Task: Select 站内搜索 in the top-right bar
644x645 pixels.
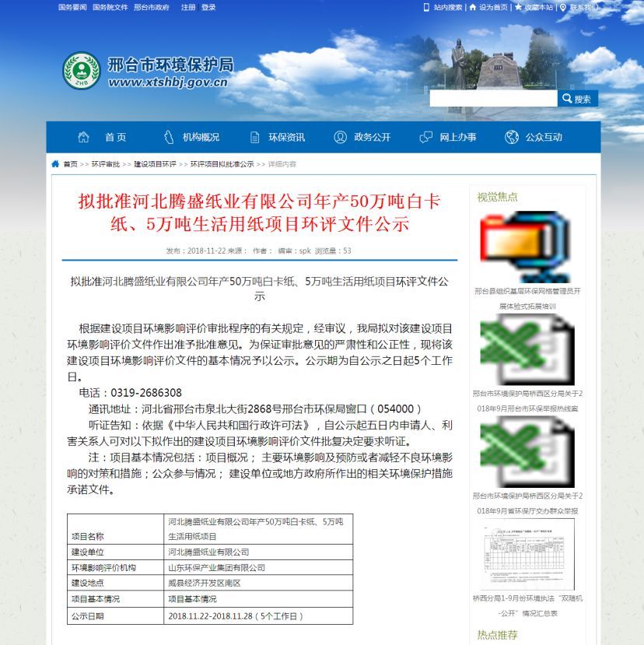Action: tap(448, 7)
